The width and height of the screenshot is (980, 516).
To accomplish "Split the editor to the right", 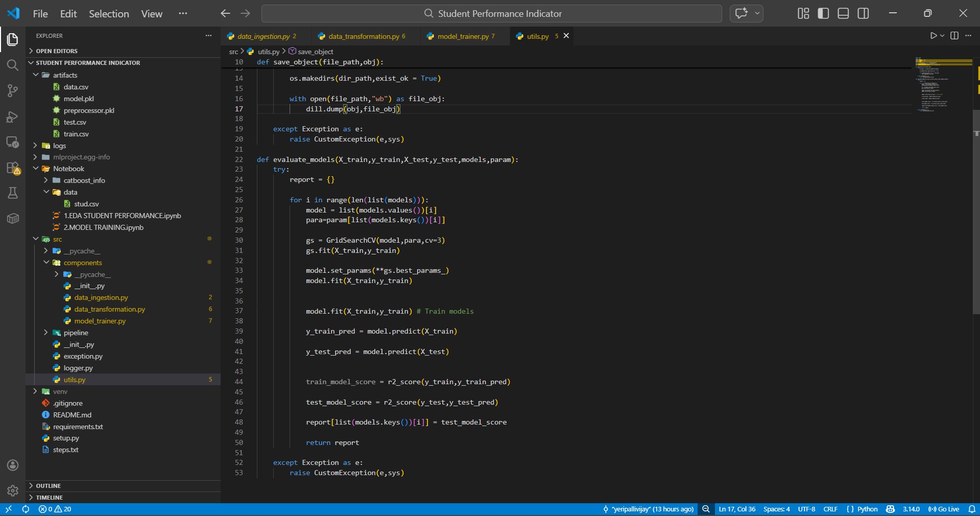I will 954,36.
